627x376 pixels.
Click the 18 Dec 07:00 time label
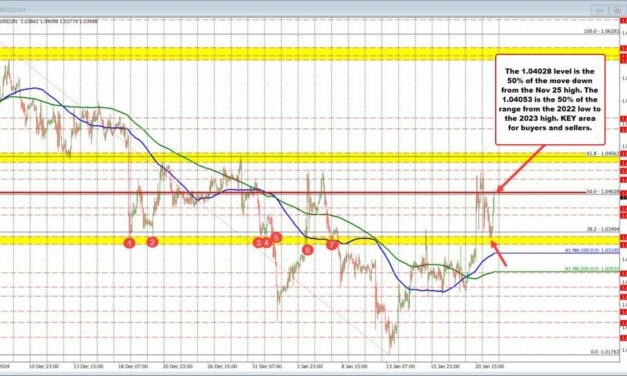tap(133, 366)
